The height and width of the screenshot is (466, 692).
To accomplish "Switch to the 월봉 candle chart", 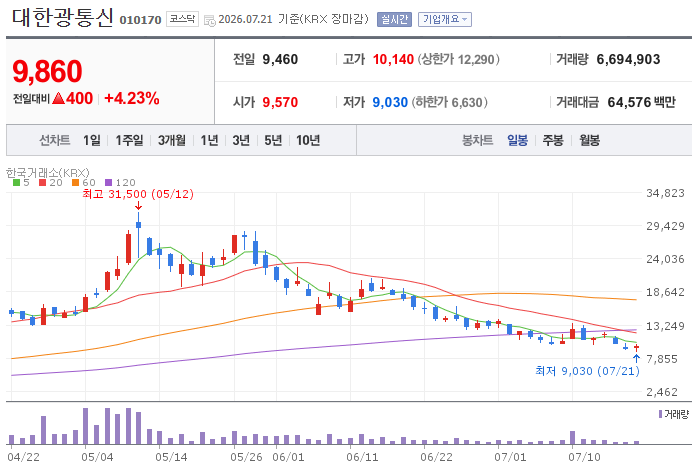I will (589, 140).
